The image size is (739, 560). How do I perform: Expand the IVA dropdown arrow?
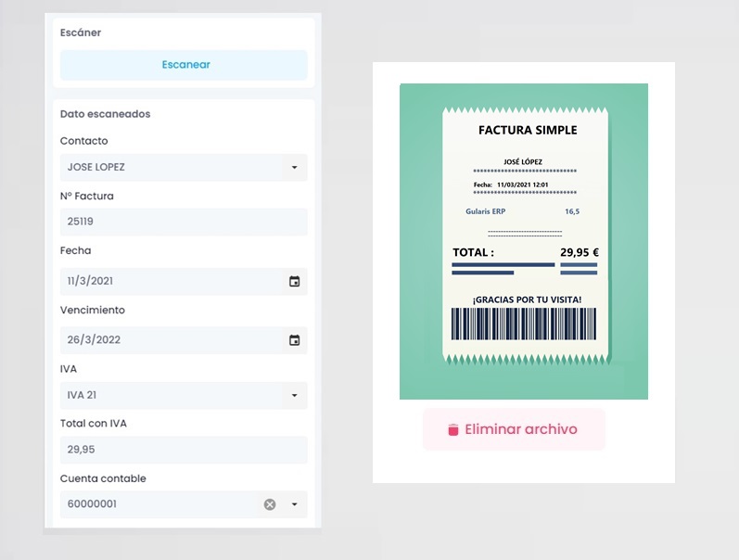(294, 396)
